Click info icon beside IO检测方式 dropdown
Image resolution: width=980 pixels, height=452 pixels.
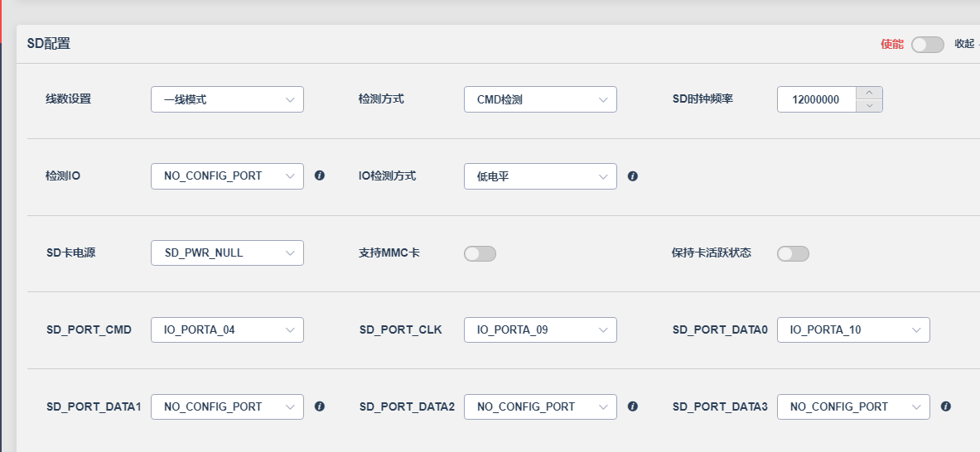(633, 176)
